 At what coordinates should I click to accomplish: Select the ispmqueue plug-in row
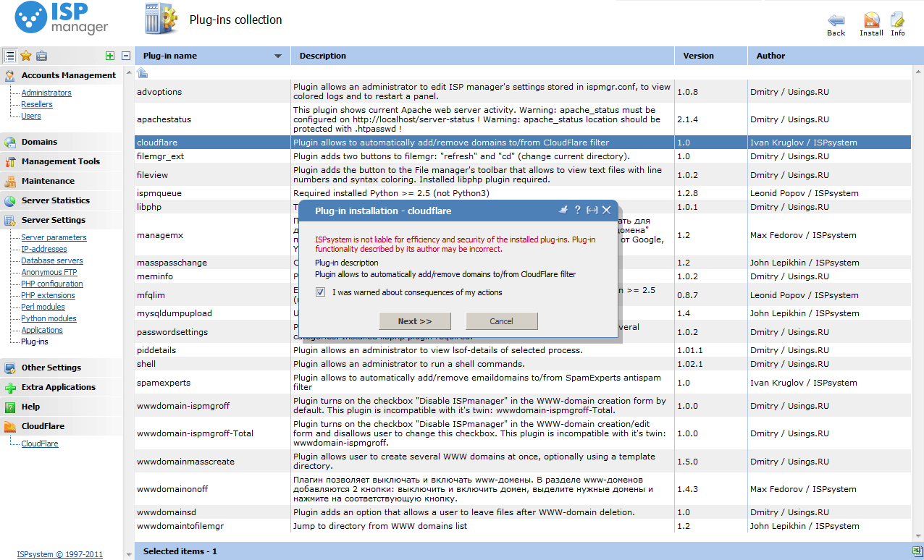pyautogui.click(x=523, y=193)
